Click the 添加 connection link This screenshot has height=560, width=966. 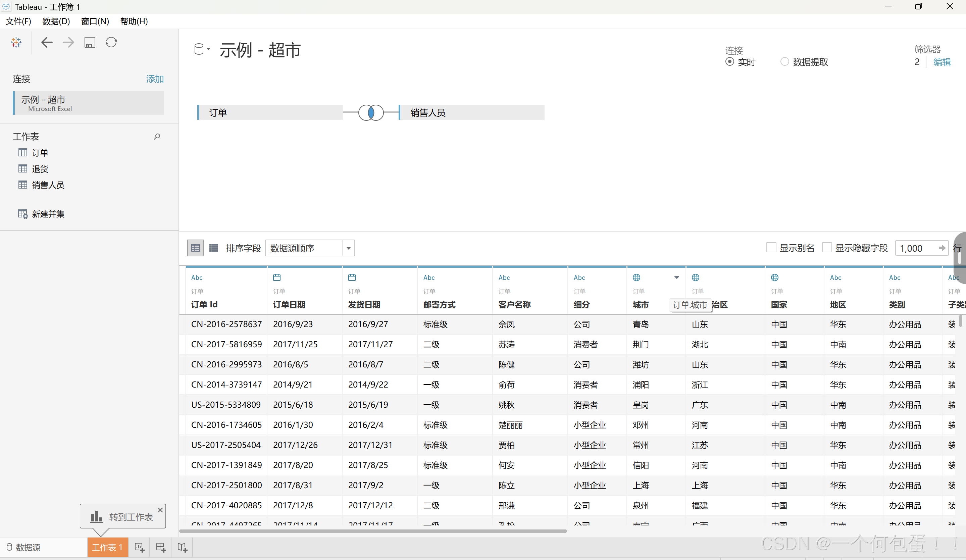[x=155, y=79]
